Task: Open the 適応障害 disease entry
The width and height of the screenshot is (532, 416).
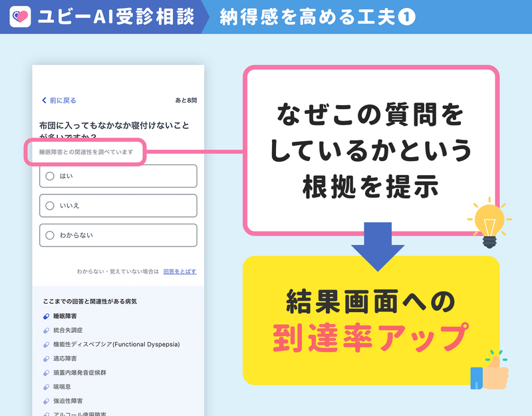Action: click(x=65, y=359)
